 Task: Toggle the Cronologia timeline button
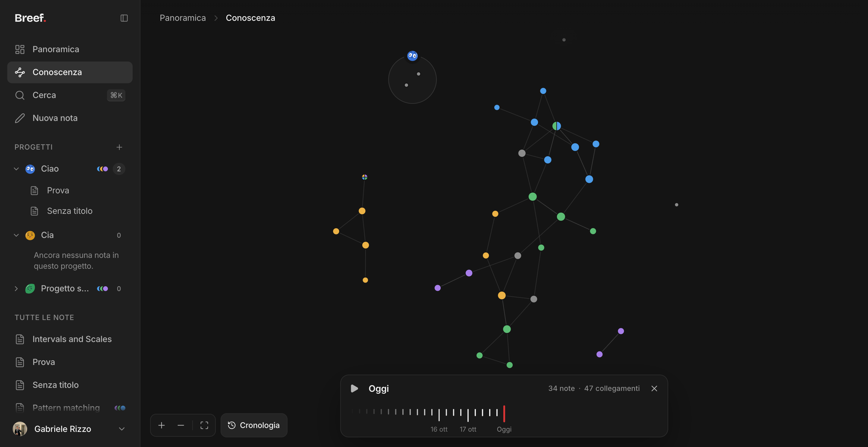tap(254, 425)
